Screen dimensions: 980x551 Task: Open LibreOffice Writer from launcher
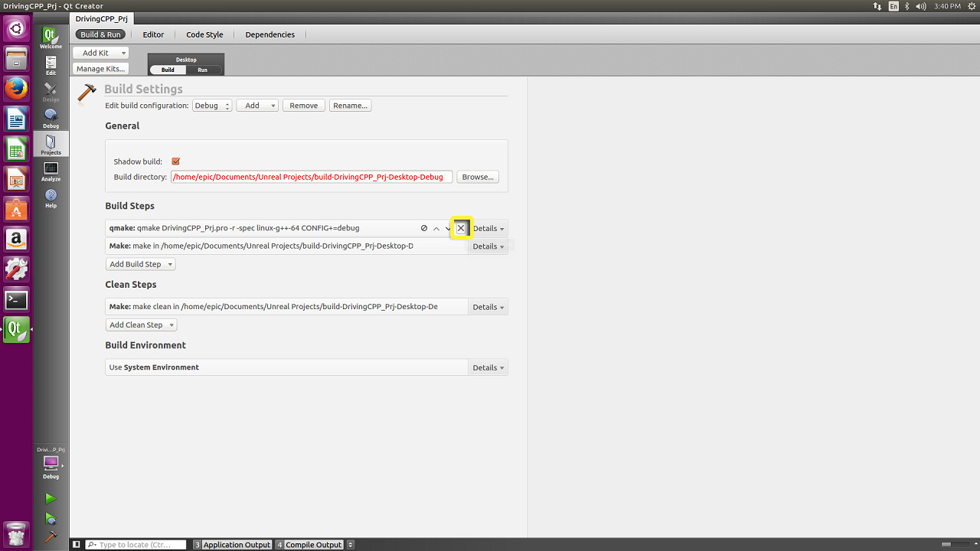(16, 119)
